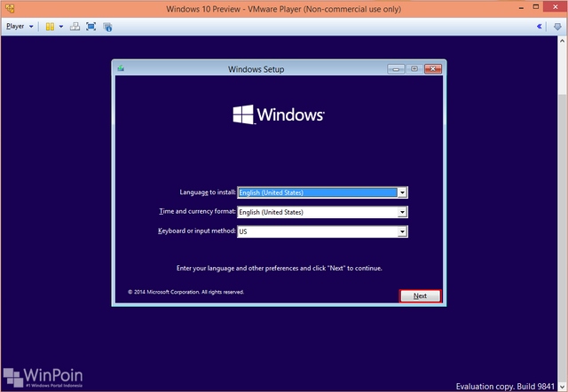
Task: Expand the power options arrow next to pause
Action: pyautogui.click(x=61, y=27)
